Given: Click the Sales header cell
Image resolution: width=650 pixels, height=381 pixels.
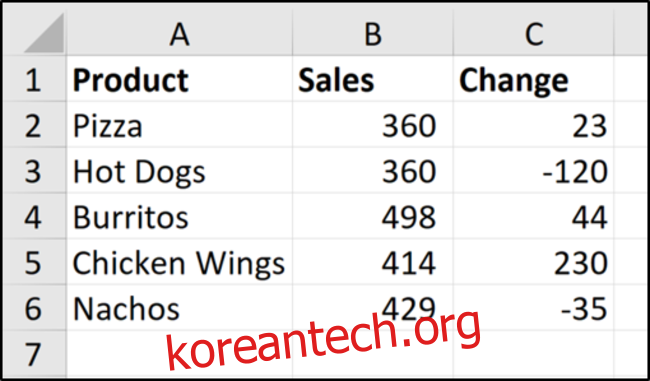Looking at the screenshot, I should (373, 79).
